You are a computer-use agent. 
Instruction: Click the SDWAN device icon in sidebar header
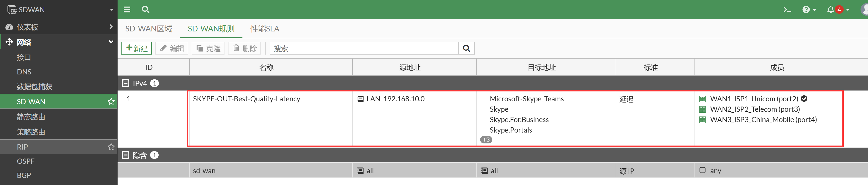(x=12, y=9)
